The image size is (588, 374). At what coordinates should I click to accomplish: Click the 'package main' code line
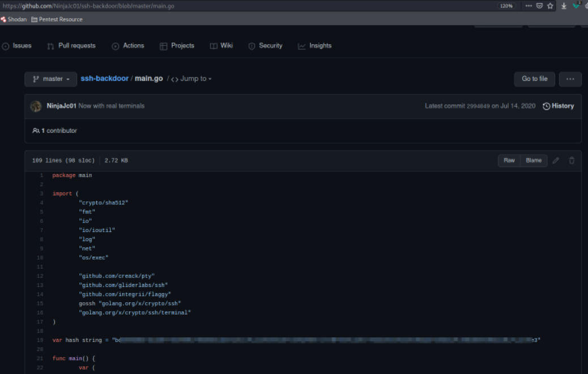(72, 175)
